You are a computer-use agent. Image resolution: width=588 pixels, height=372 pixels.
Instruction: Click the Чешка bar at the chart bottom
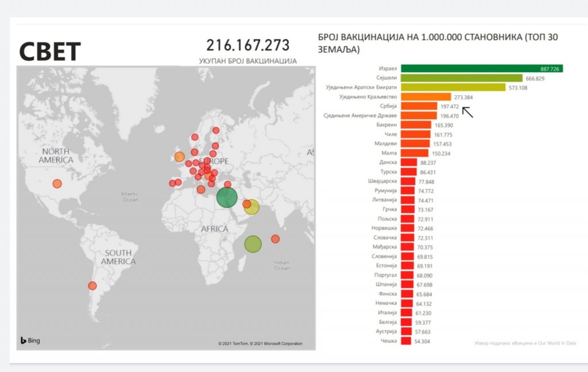point(406,341)
